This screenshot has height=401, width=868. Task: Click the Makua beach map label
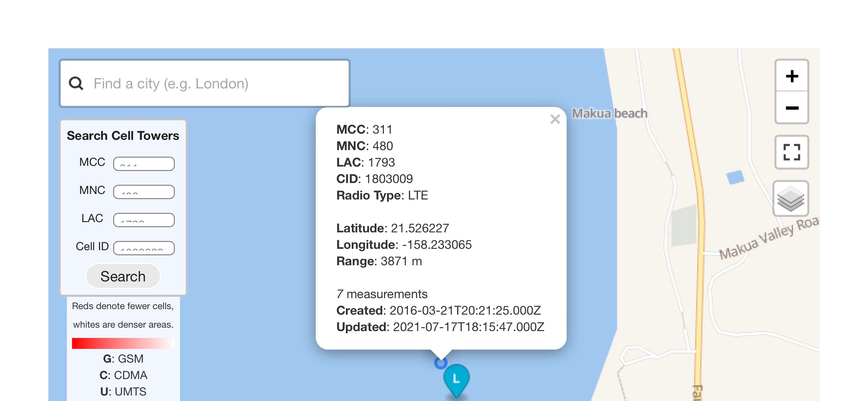point(610,113)
